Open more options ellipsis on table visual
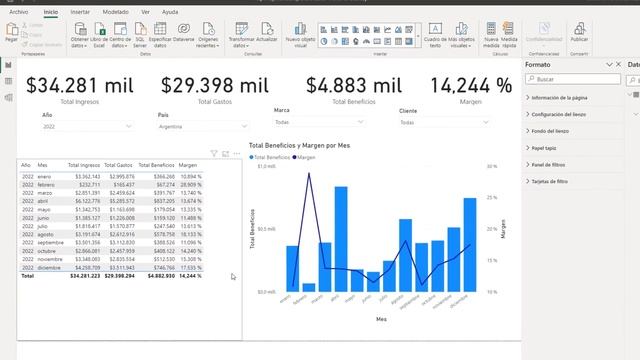Viewport: 640px width, 360px height. coord(237,153)
